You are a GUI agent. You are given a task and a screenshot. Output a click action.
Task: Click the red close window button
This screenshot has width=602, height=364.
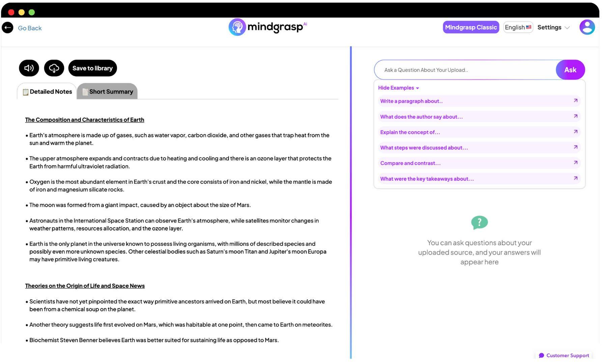[x=11, y=12]
